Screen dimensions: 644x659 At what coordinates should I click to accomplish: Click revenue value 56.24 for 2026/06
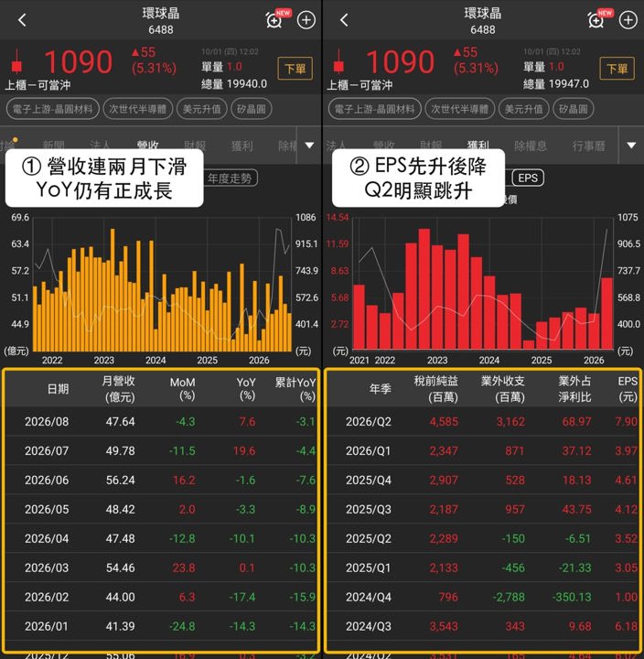click(x=121, y=480)
